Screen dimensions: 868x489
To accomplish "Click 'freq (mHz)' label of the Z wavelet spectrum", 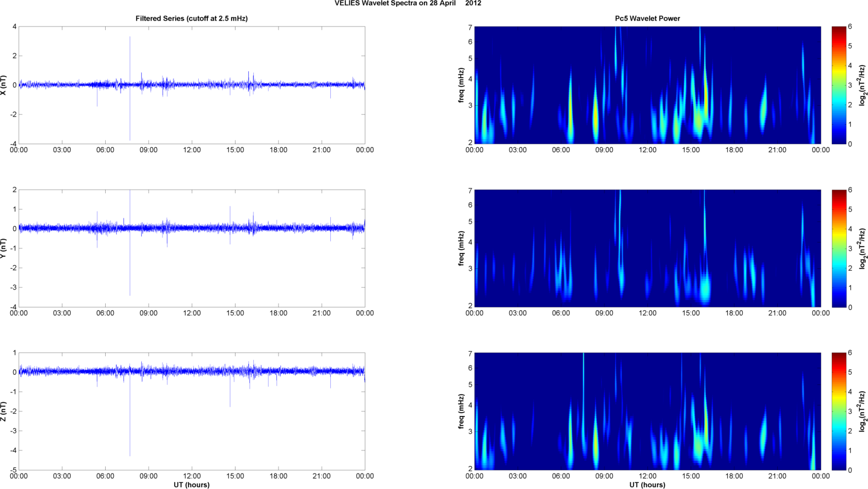I will 461,411.
